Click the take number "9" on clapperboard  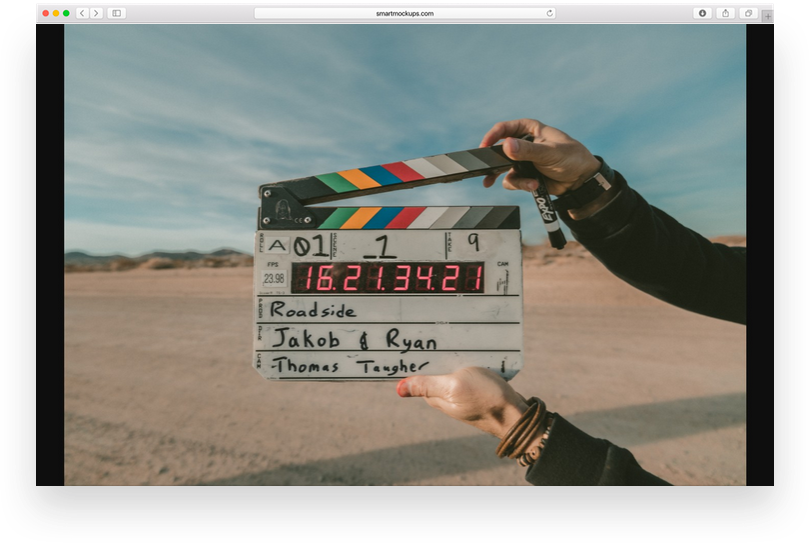(x=473, y=243)
